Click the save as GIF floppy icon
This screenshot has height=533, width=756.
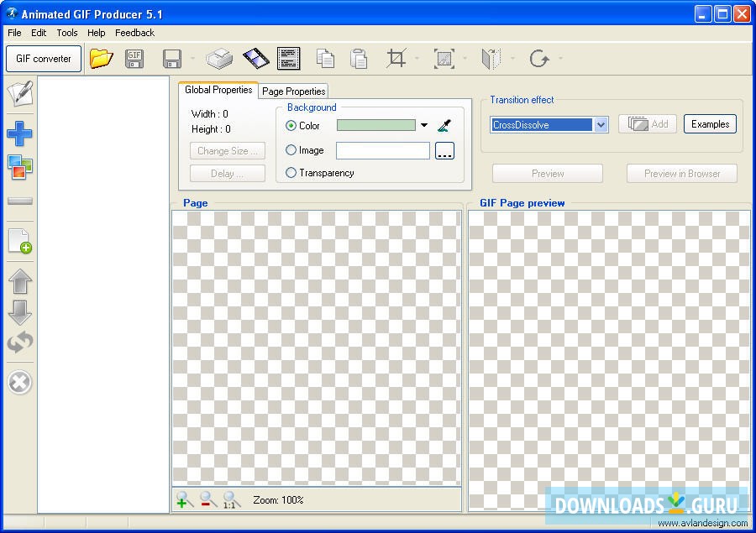134,59
